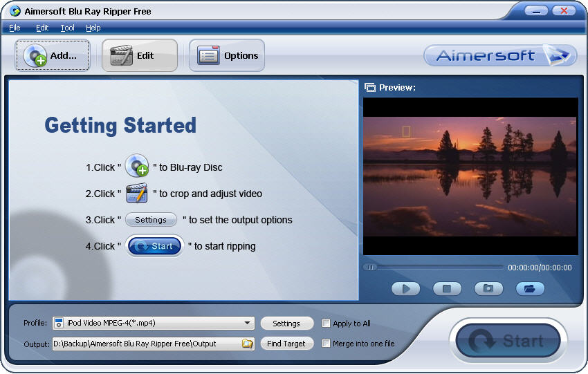Expand the Profile dropdown arrow

247,323
